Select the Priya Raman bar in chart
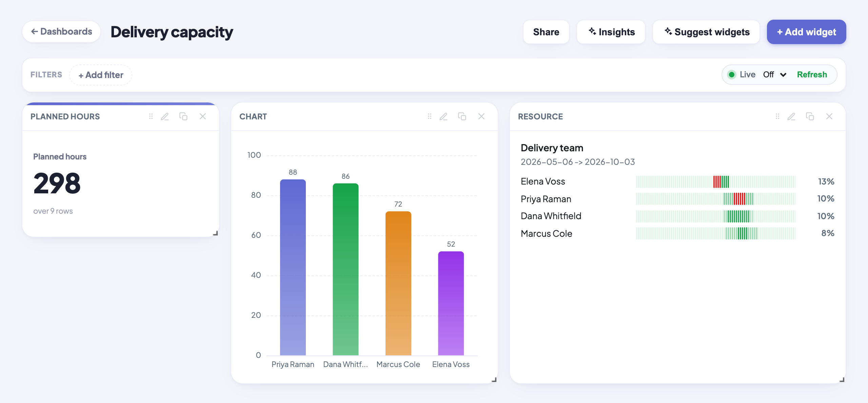Image resolution: width=868 pixels, height=403 pixels. [293, 267]
